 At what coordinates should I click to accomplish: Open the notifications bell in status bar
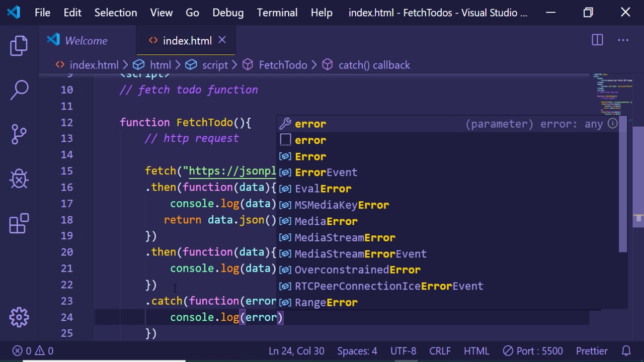coord(626,351)
